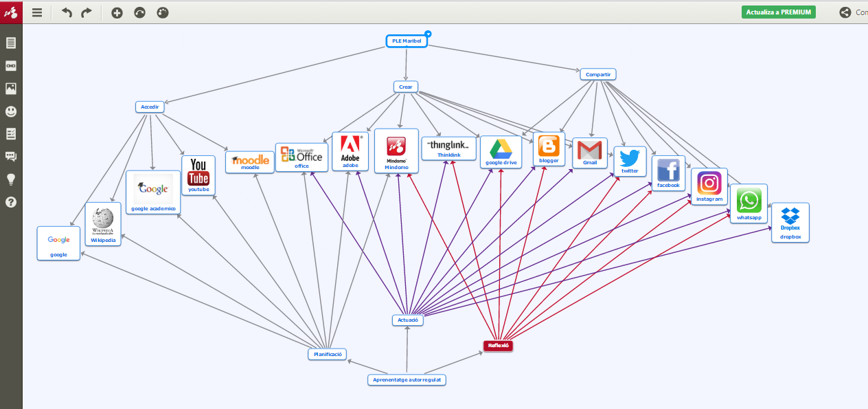Select the facebook node
The height and width of the screenshot is (409, 868).
tap(668, 173)
